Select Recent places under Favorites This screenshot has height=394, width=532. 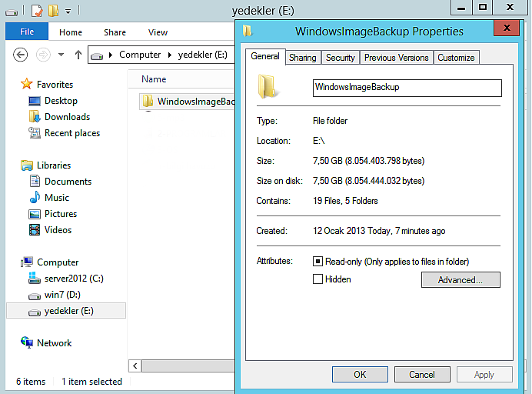[72, 133]
